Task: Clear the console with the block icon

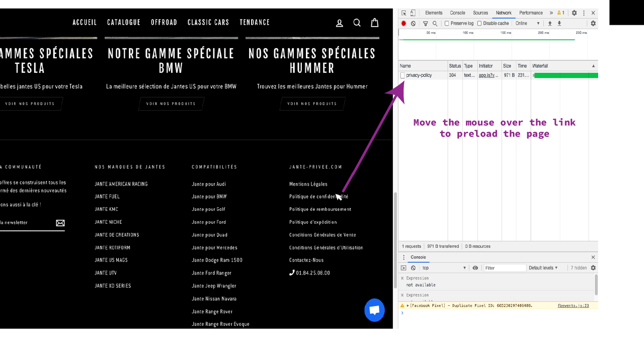Action: (x=413, y=268)
